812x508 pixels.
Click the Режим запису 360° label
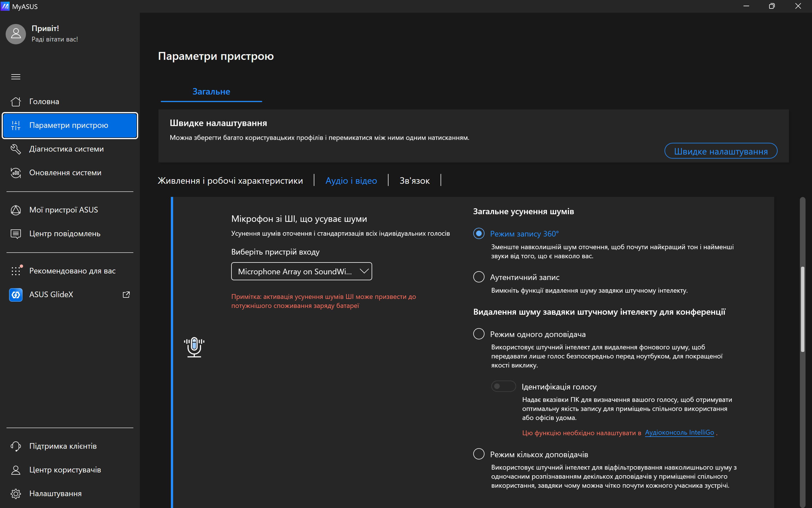(524, 233)
